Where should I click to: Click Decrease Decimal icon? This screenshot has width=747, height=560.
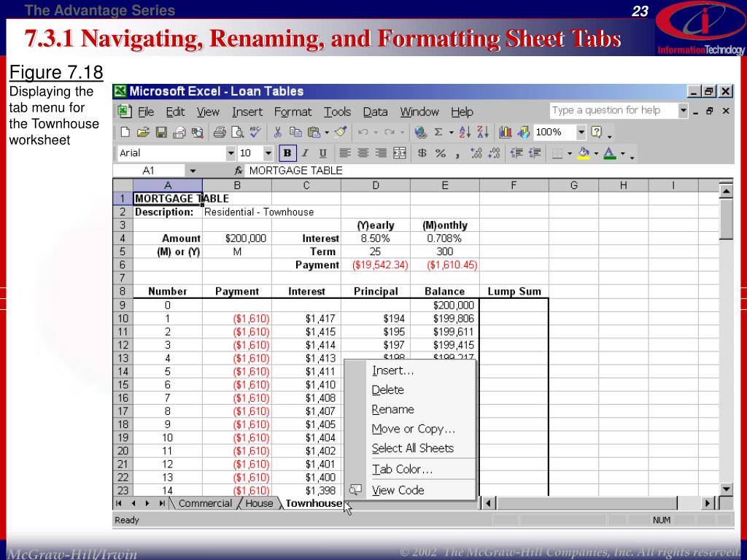pyautogui.click(x=494, y=153)
